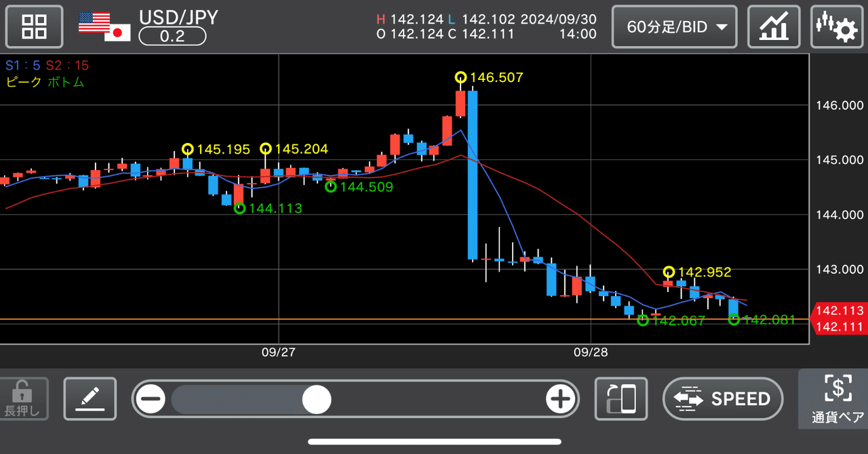Viewport: 868px width, 454px height.
Task: Open the 60分足/BID timeframe dropdown
Action: tap(674, 26)
